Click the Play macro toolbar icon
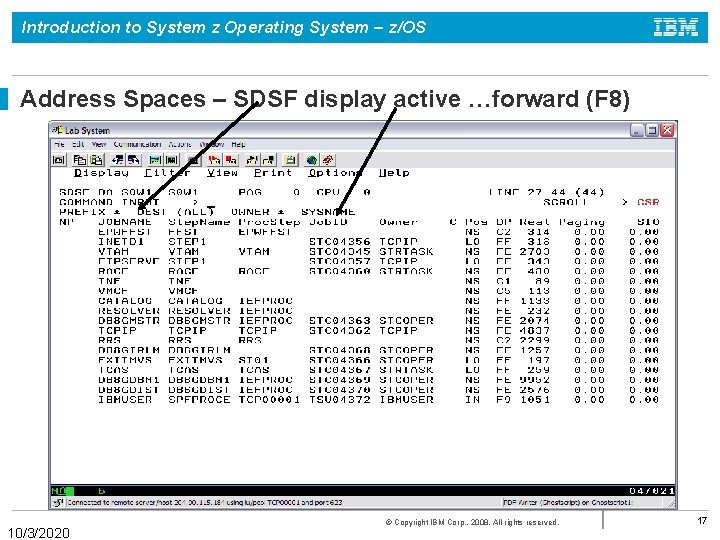 point(252,160)
